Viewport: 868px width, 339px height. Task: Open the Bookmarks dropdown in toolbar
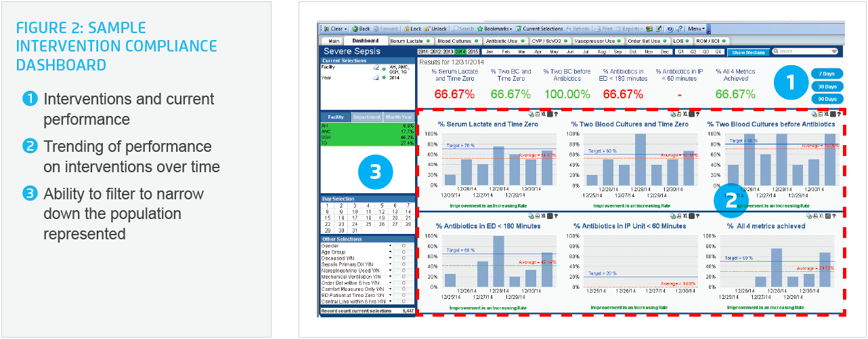494,28
